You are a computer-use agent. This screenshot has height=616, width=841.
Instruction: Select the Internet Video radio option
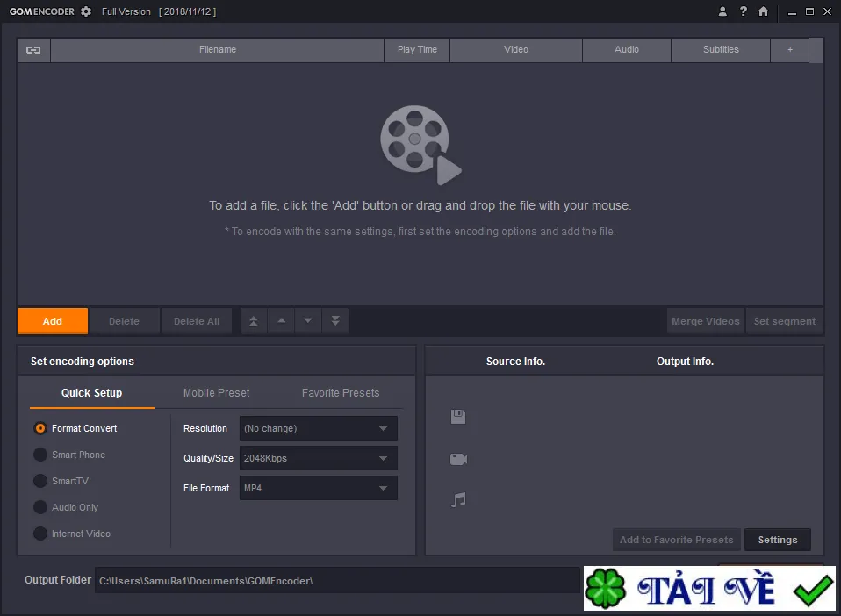40,534
